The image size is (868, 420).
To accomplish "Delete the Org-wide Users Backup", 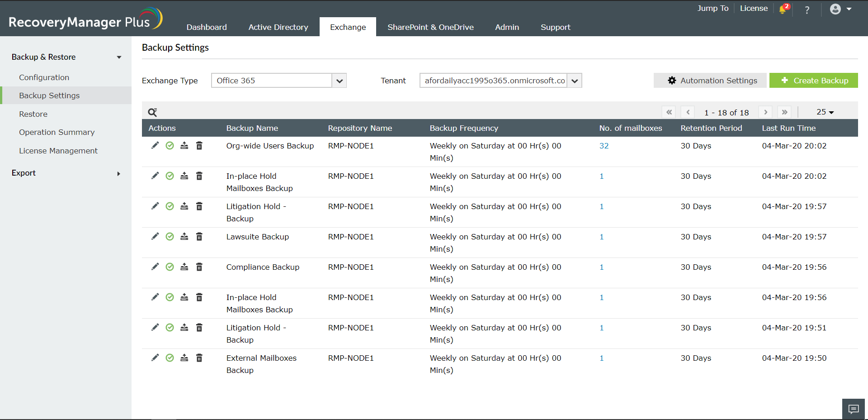I will 199,145.
